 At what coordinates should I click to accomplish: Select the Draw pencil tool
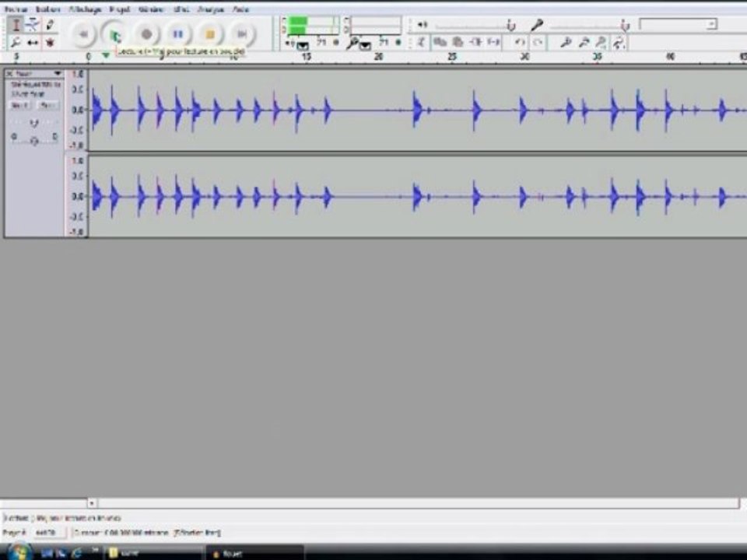click(50, 25)
